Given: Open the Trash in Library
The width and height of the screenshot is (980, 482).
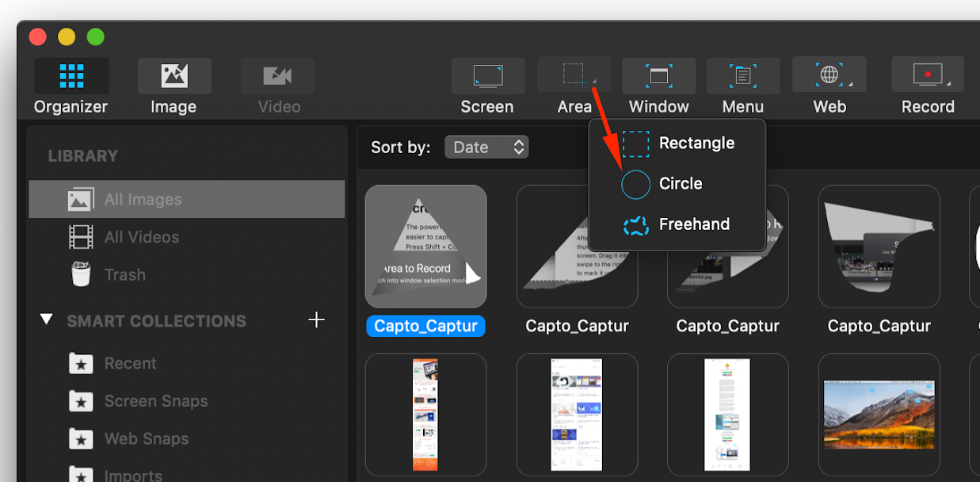Looking at the screenshot, I should (187, 275).
